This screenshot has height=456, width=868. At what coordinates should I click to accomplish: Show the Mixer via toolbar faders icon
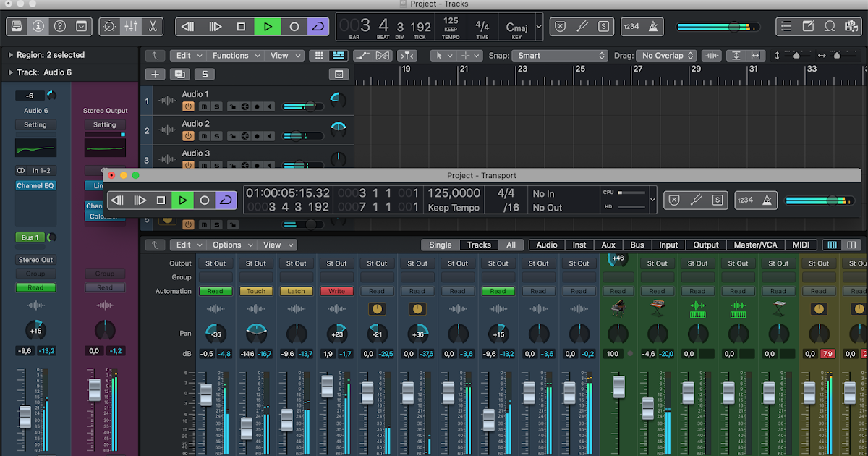pos(131,27)
